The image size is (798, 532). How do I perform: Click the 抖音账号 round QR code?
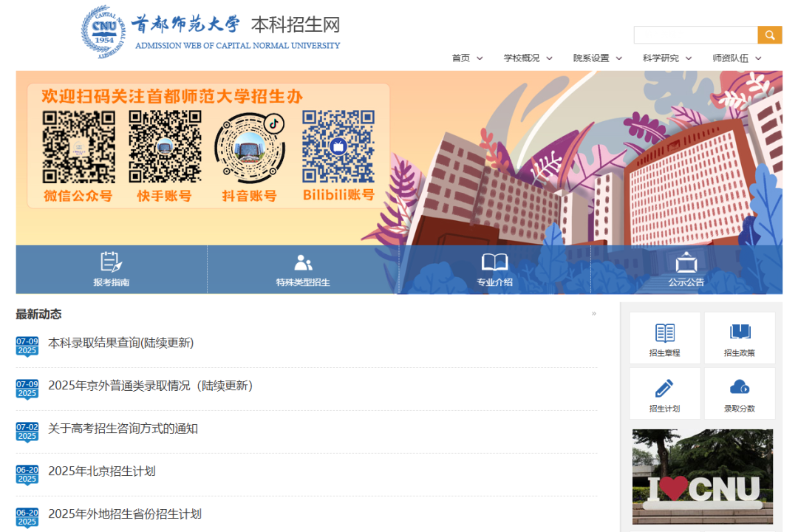pyautogui.click(x=250, y=148)
